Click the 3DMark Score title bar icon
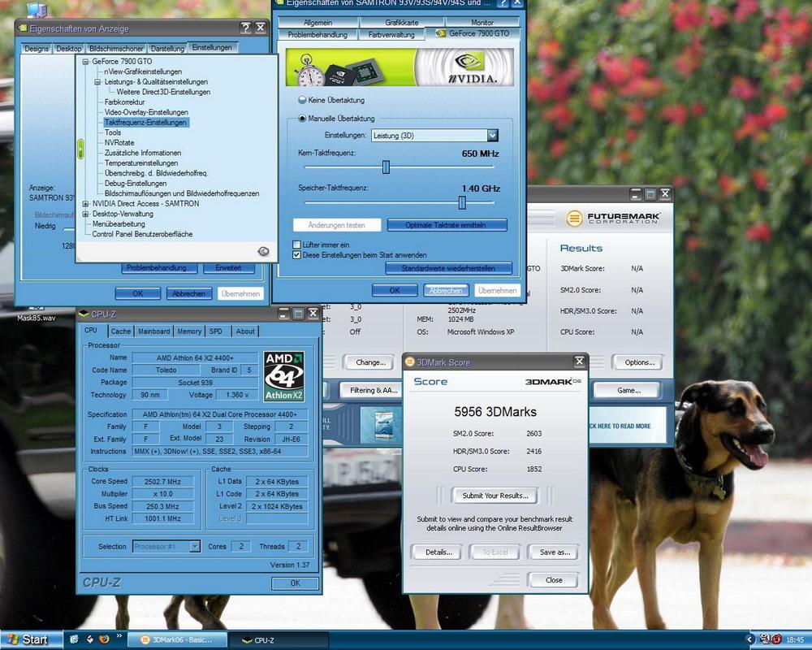The height and width of the screenshot is (650, 812). click(409, 362)
